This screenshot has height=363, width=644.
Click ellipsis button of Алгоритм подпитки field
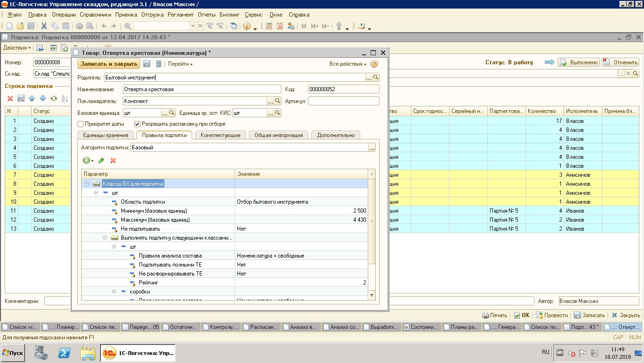[372, 148]
